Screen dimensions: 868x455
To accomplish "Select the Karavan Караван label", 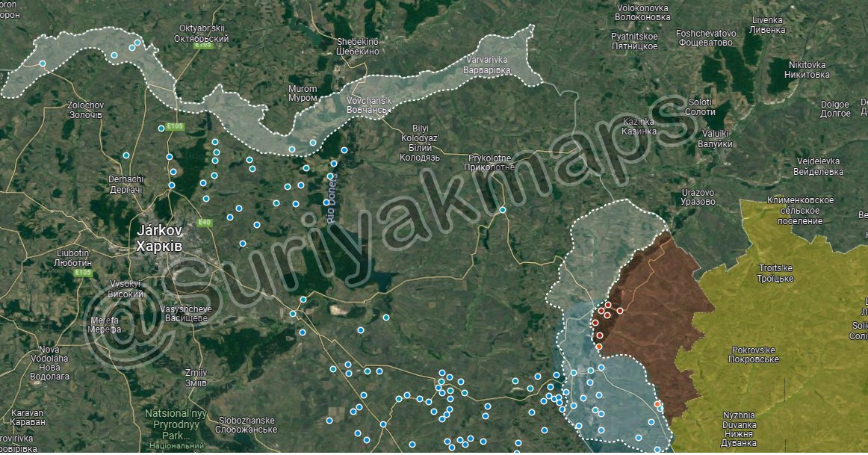I will (x=28, y=418).
